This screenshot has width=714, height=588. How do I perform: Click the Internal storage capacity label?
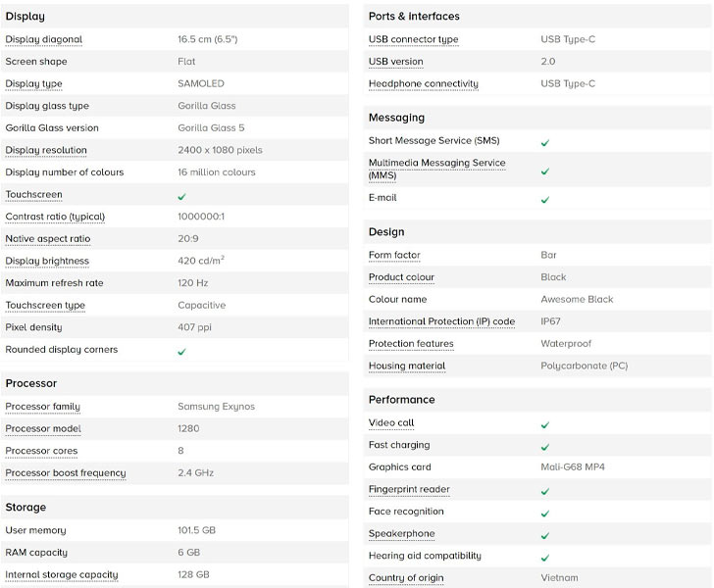[62, 575]
